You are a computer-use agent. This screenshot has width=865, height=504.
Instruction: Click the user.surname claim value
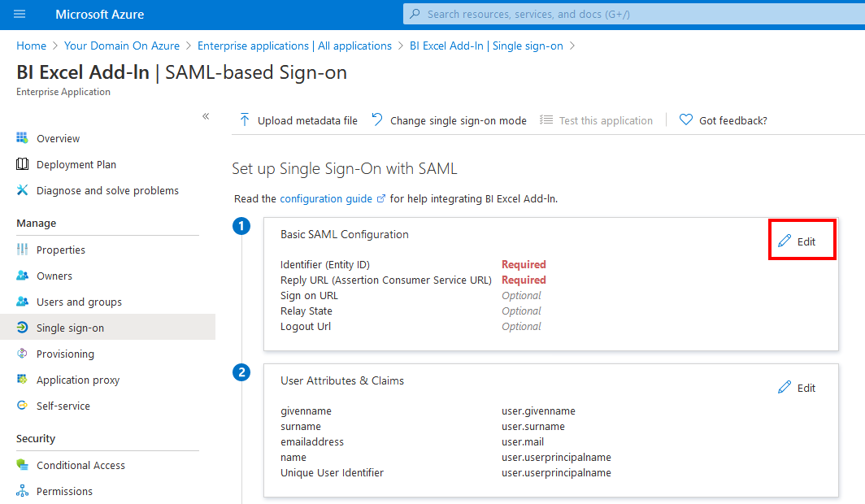click(533, 426)
